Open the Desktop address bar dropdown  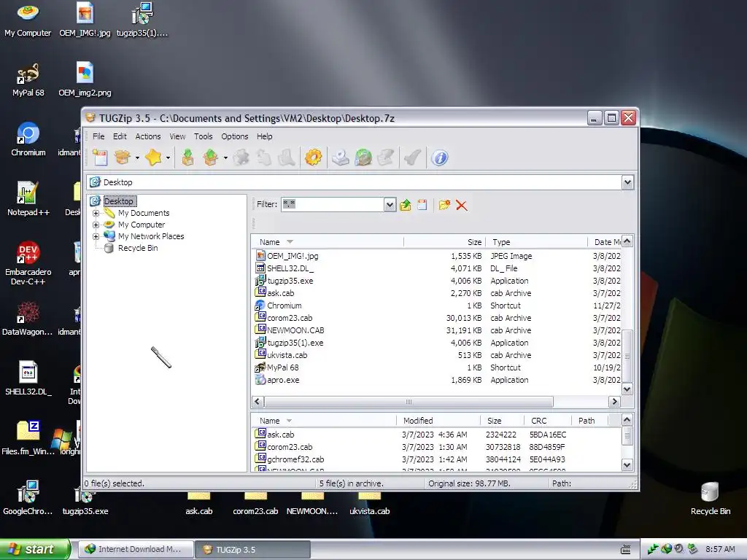(x=627, y=182)
